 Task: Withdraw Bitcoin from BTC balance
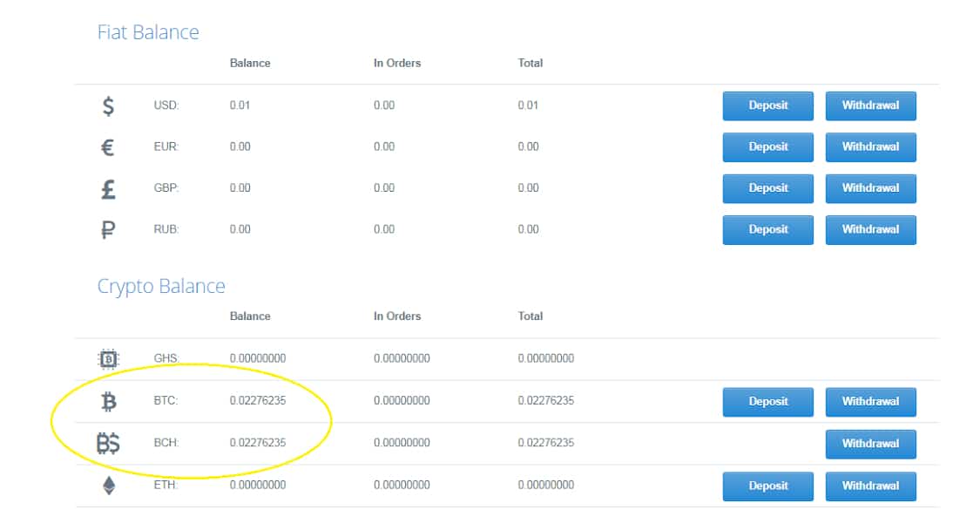[870, 402]
